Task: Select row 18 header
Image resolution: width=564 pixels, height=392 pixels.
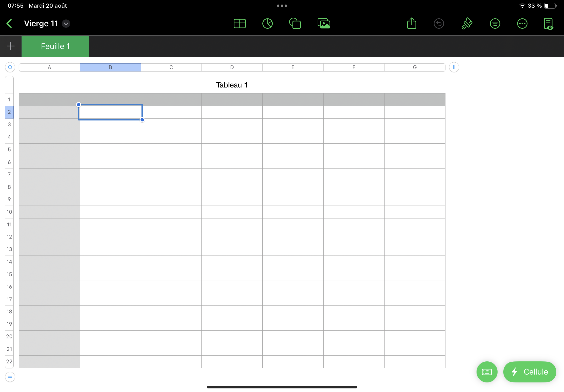Action: (9, 311)
